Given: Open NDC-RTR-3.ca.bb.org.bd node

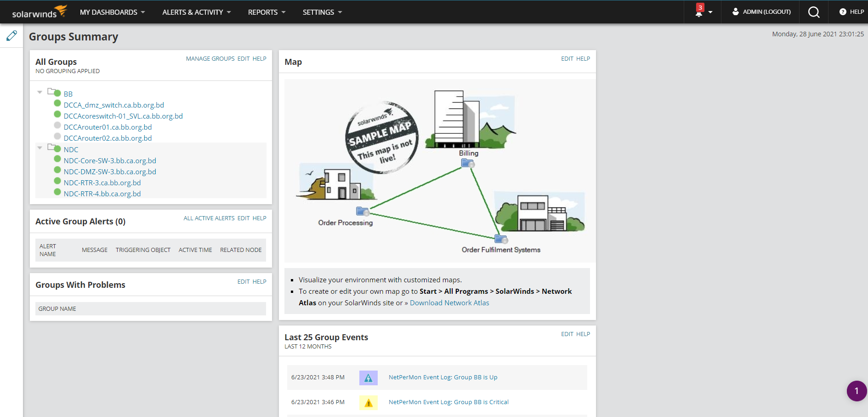Looking at the screenshot, I should coord(102,183).
